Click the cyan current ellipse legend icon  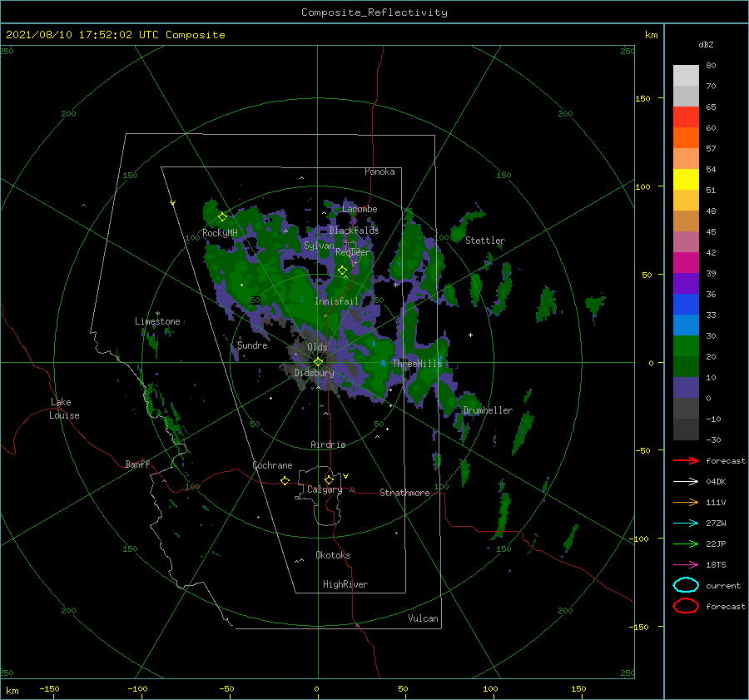[686, 585]
